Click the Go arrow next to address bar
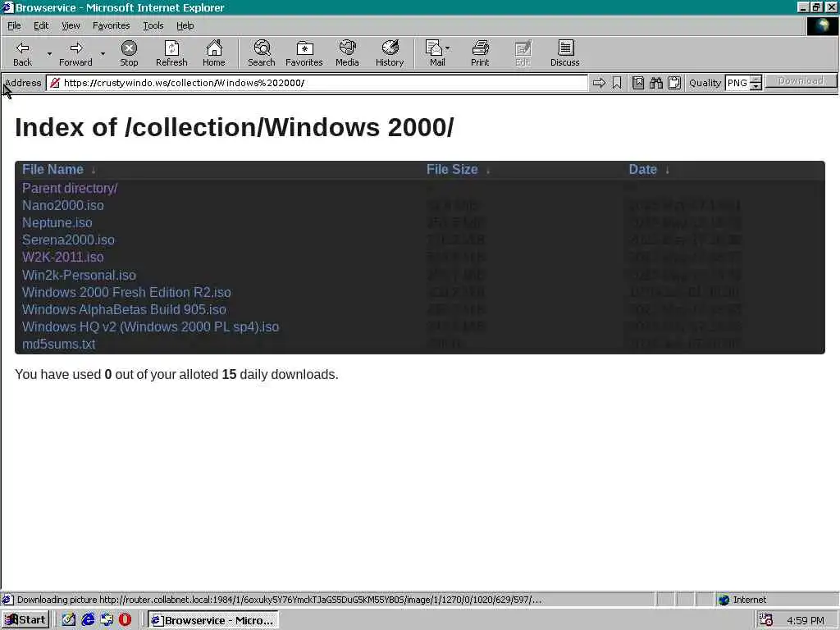The image size is (840, 630). (599, 83)
